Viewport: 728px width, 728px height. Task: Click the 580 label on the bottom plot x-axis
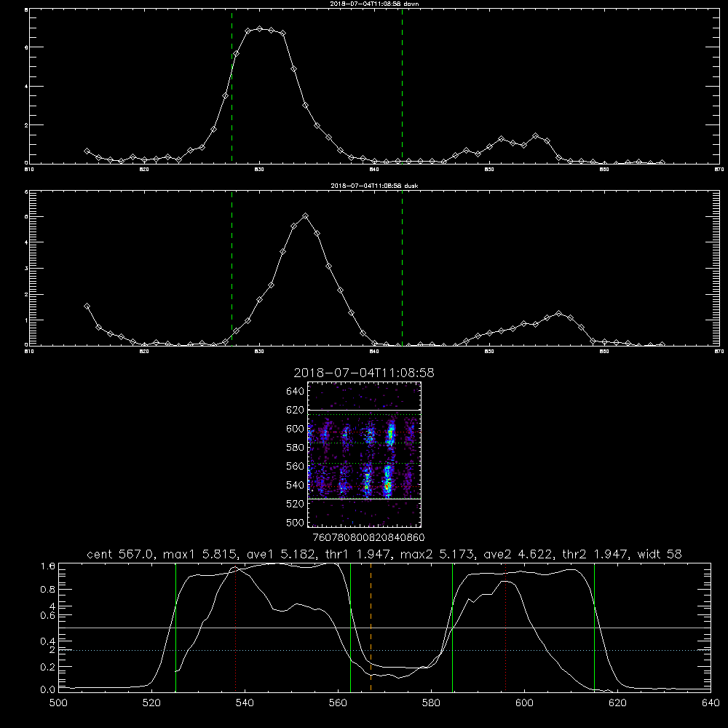[x=431, y=703]
